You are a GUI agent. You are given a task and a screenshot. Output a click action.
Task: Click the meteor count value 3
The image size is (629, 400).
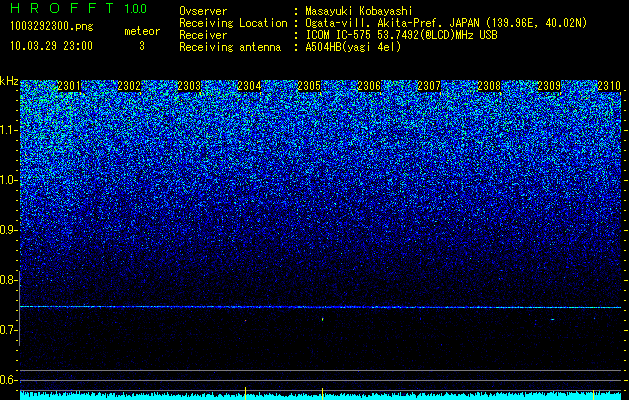tap(142, 46)
